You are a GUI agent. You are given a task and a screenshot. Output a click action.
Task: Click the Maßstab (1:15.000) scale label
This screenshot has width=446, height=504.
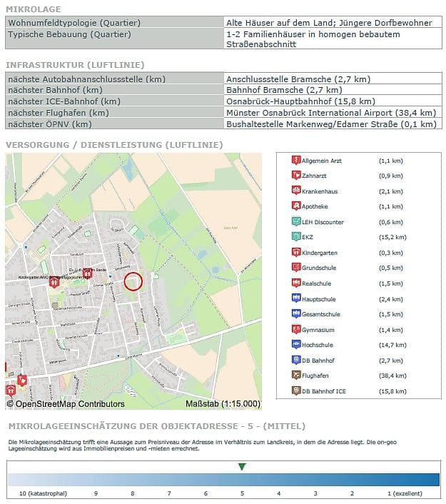coord(223,404)
